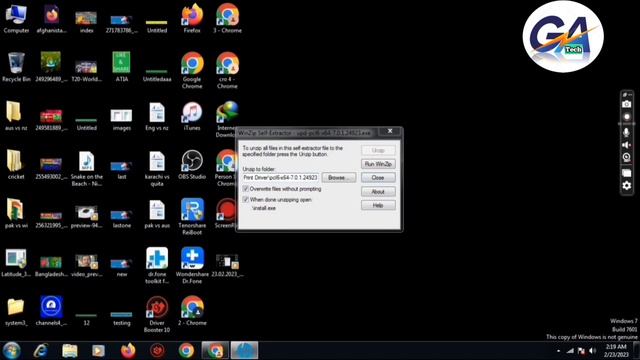Show hidden system tray icons
Viewport: 640px width, 360px height.
558,351
